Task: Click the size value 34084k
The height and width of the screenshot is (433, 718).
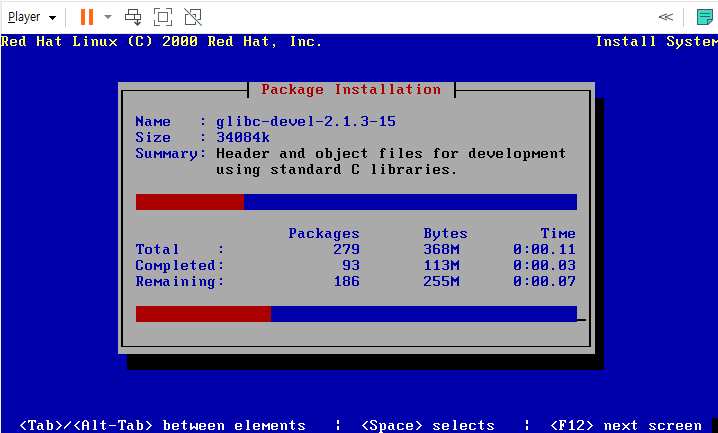Action: (243, 137)
